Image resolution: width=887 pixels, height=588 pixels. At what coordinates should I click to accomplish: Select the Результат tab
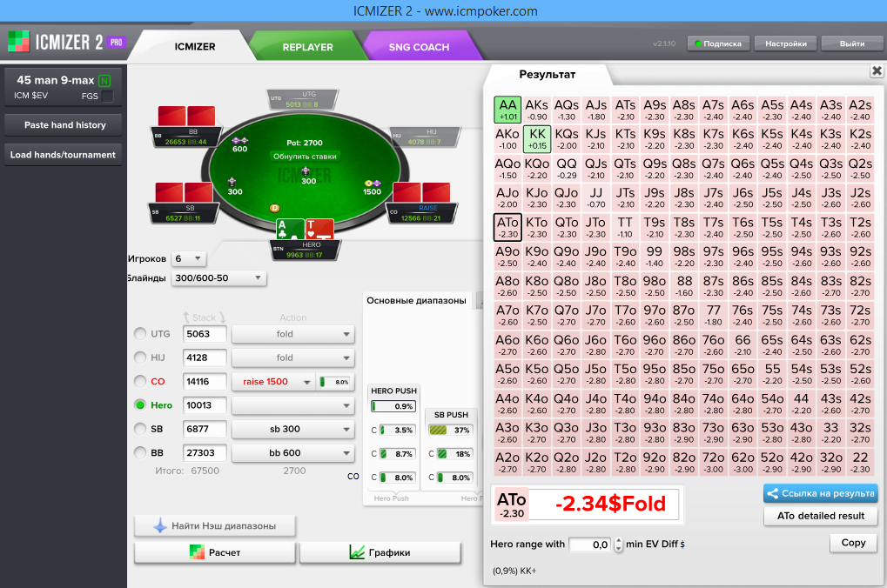(547, 74)
